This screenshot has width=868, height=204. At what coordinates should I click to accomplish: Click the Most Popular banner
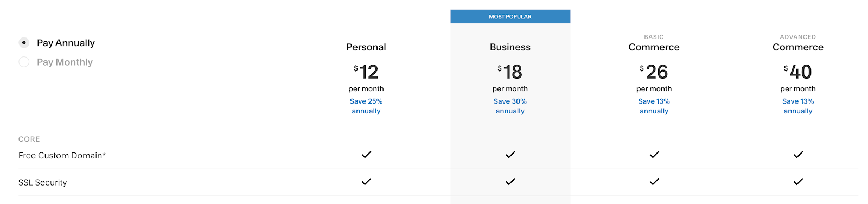[x=510, y=17]
